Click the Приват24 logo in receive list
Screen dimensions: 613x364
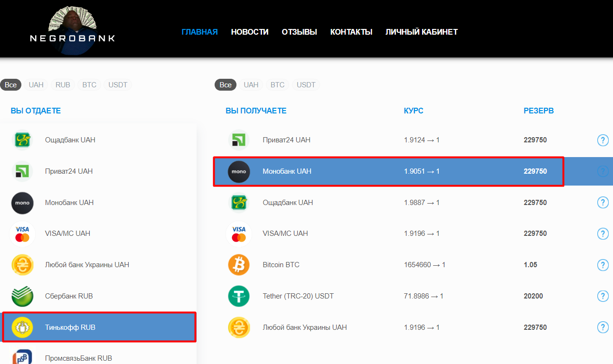(x=239, y=140)
